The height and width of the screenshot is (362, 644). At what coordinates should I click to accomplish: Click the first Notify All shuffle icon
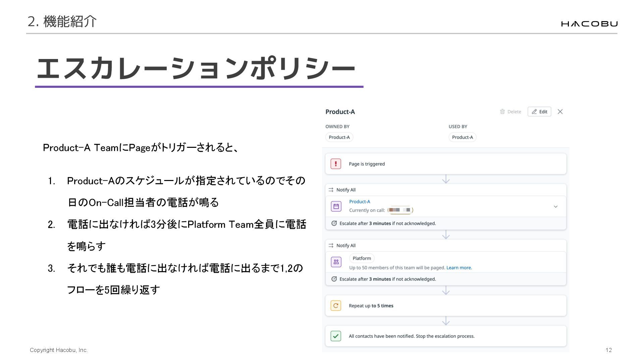point(331,190)
